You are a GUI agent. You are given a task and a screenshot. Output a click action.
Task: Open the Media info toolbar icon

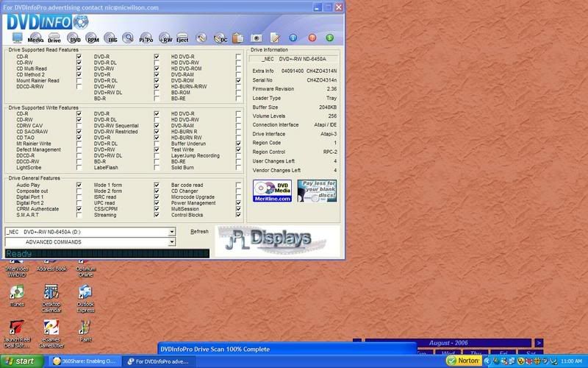pyautogui.click(x=35, y=38)
